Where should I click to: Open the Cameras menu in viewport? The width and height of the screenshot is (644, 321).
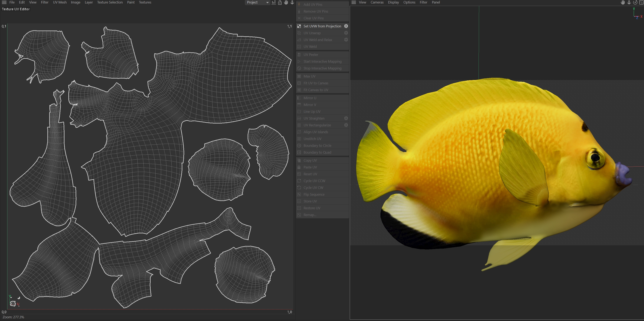377,2
